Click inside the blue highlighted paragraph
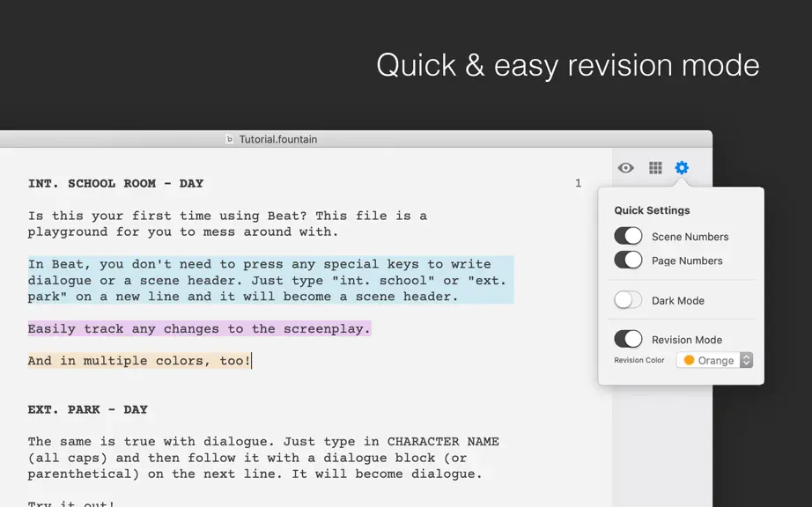 pyautogui.click(x=271, y=280)
